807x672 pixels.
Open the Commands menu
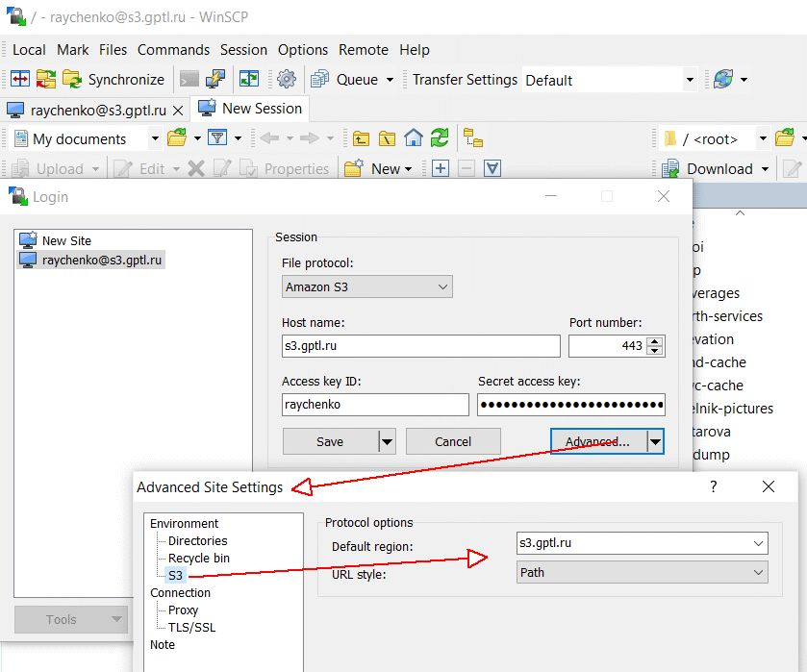173,50
